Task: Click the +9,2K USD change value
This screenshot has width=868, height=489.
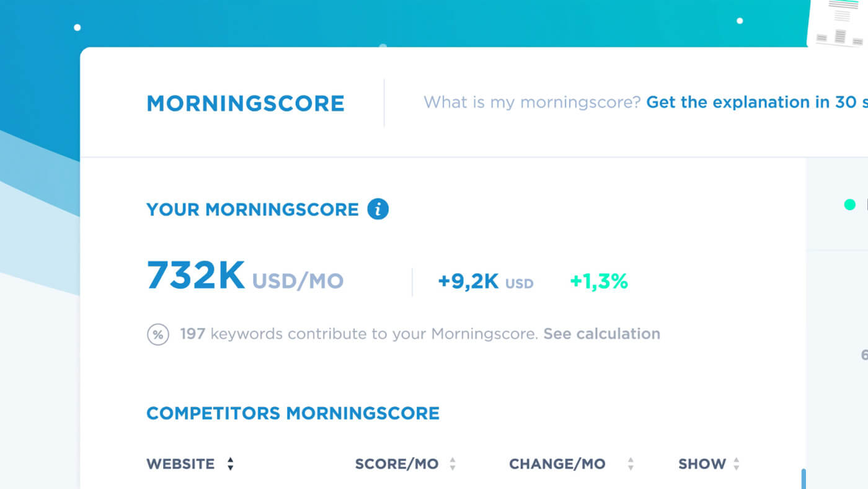Action: [485, 282]
